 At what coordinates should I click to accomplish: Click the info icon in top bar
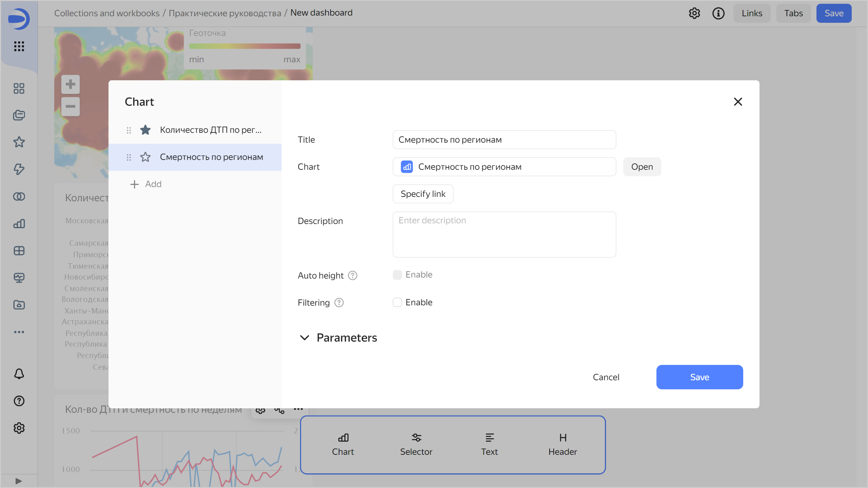click(718, 13)
